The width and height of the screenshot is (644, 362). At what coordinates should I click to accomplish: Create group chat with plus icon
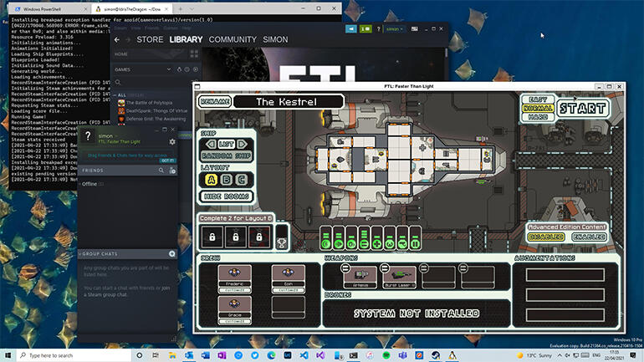coord(171,253)
